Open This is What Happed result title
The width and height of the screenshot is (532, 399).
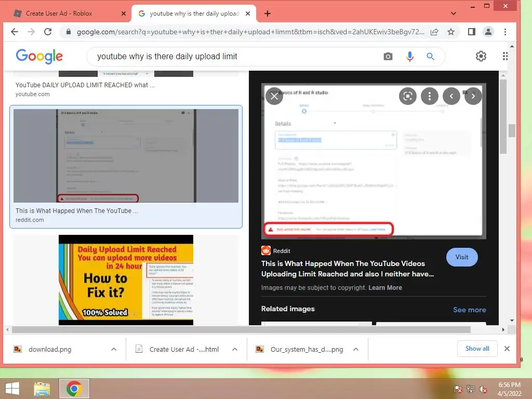coord(77,211)
